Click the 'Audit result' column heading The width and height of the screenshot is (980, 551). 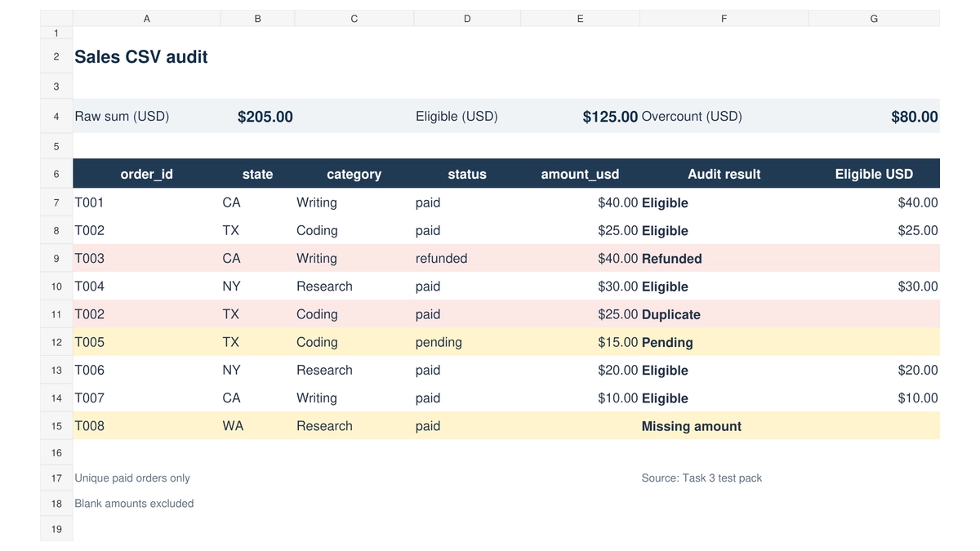click(x=724, y=174)
